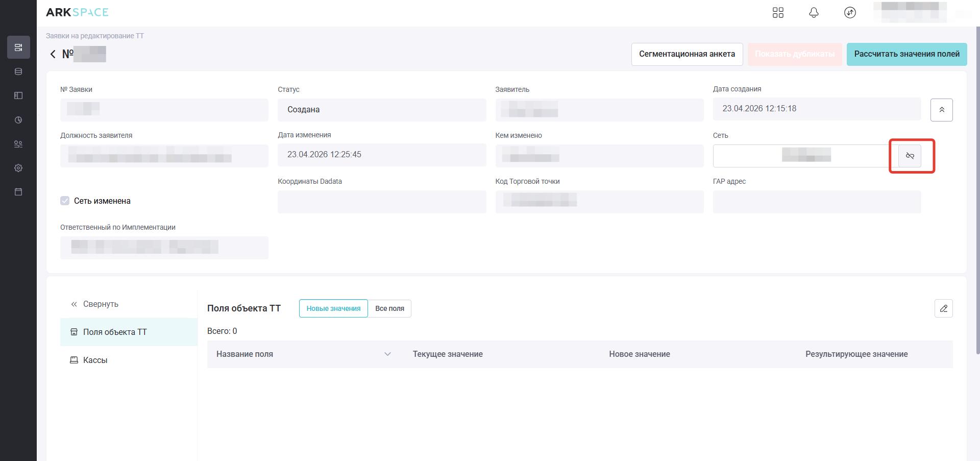The image size is (980, 461).
Task: Open the calendar icon in sidebar
Action: (18, 192)
